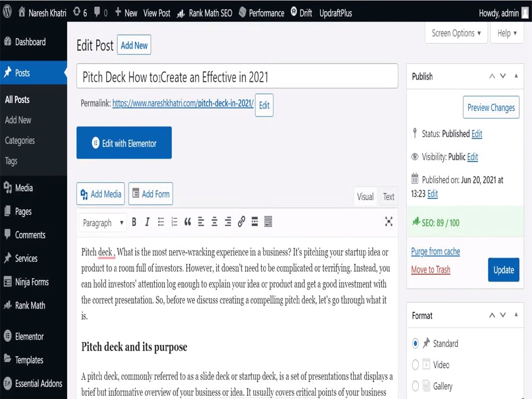Open Ninja Forms in the sidebar
Screen dimensions: 532x399
(33, 282)
